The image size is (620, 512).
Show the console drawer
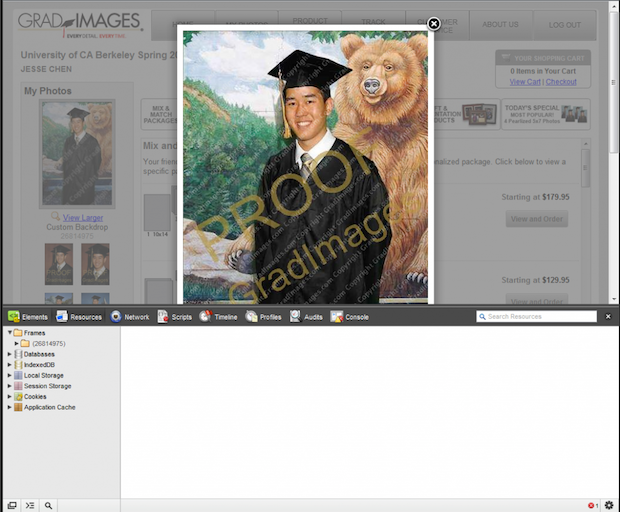(30, 505)
